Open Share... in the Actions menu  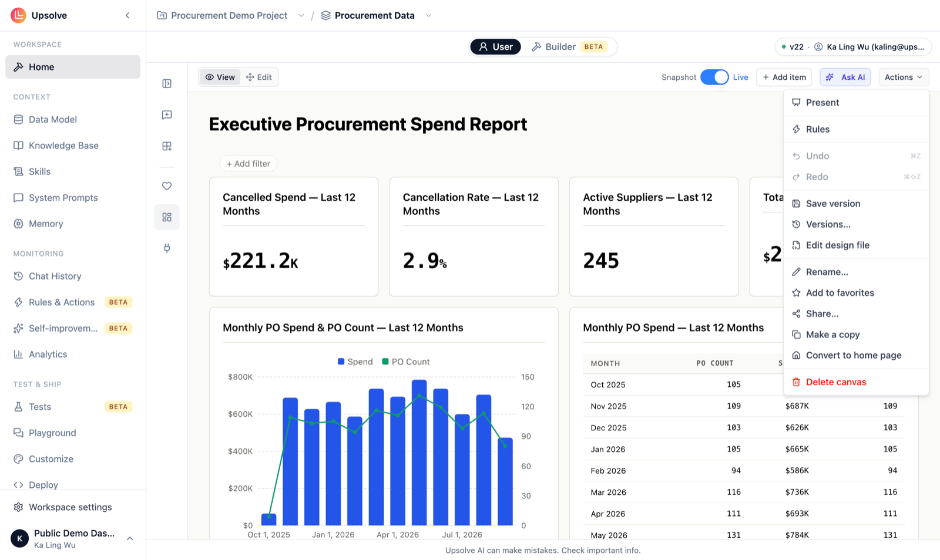point(856,313)
